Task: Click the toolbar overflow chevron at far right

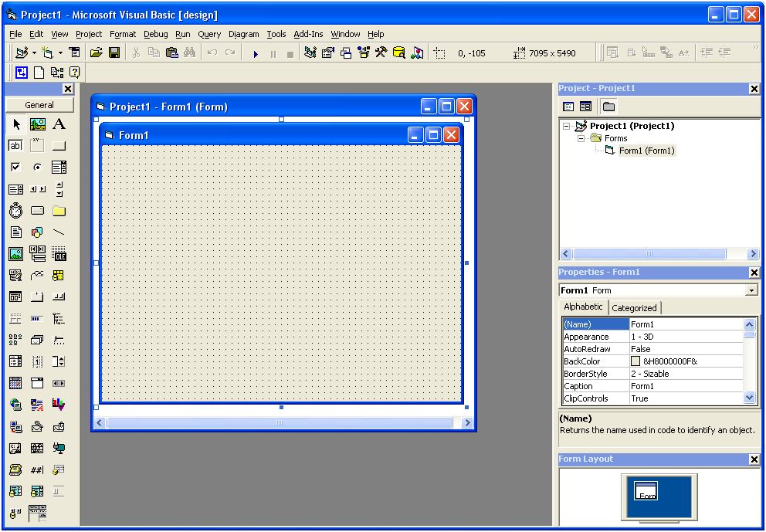Action: (x=755, y=47)
